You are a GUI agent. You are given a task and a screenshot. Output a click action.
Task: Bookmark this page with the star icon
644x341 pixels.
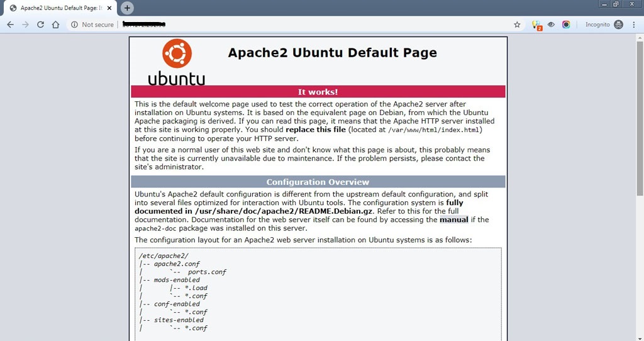click(x=517, y=25)
